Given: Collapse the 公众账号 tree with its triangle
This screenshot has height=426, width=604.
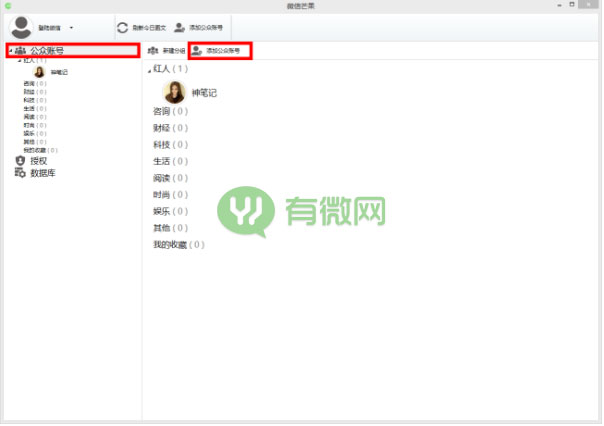Looking at the screenshot, I should point(11,51).
